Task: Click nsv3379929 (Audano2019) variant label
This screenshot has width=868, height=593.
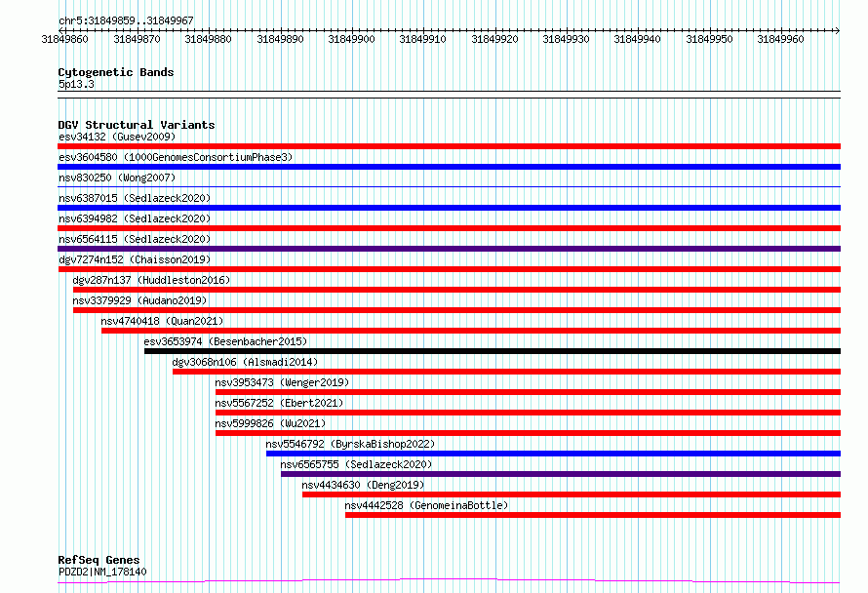Action: (139, 300)
